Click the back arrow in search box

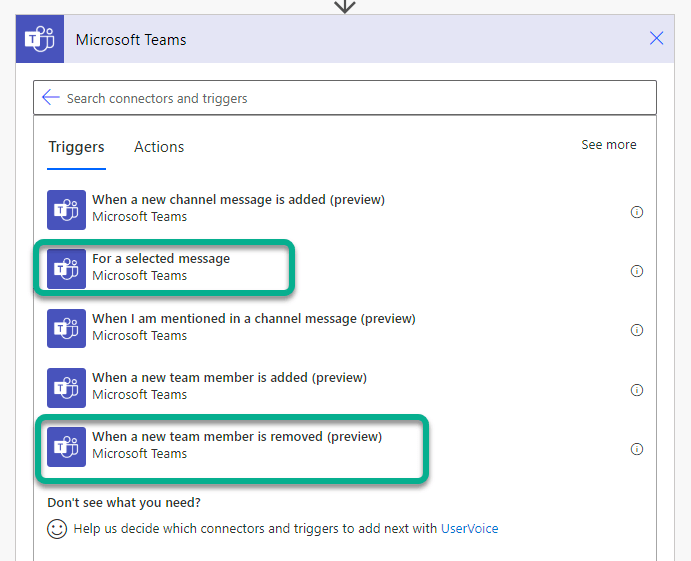(x=51, y=98)
